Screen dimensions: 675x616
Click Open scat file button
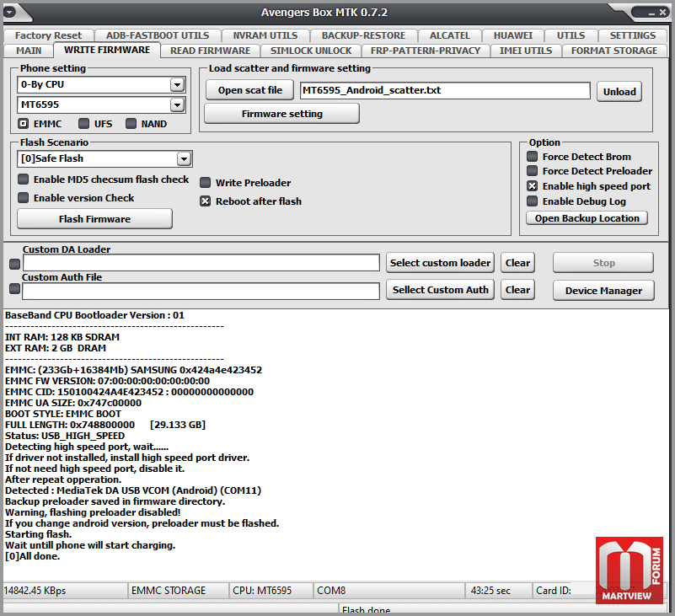[249, 90]
